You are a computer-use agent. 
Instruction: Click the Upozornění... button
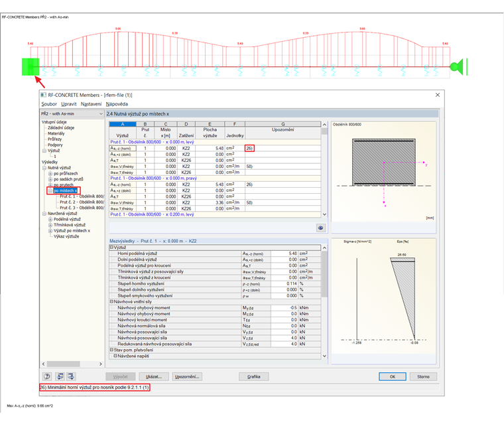(x=187, y=376)
